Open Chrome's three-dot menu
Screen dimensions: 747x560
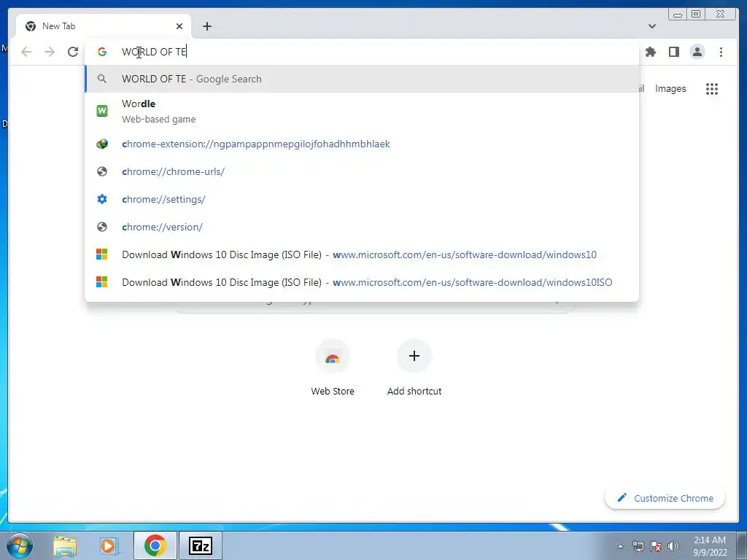tap(721, 52)
